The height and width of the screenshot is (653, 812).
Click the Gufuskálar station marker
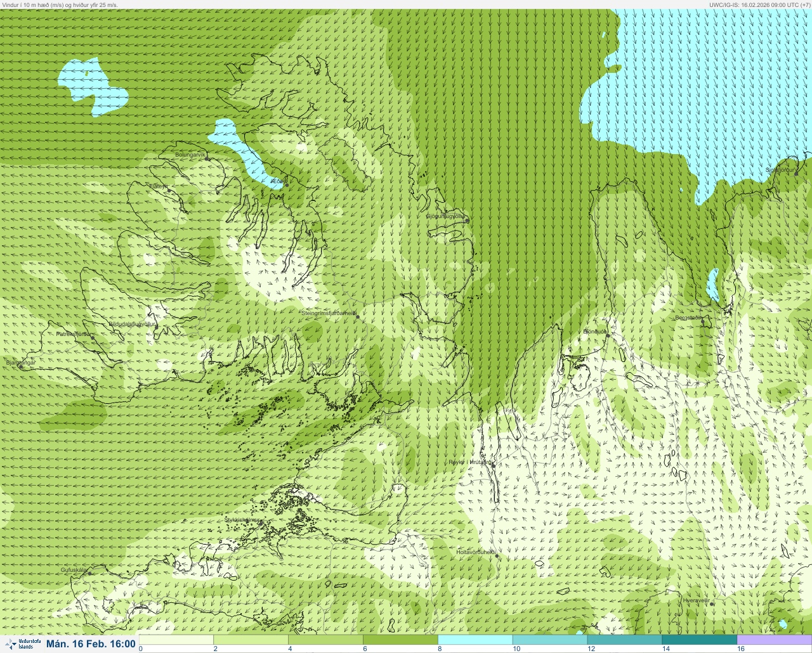[89, 573]
